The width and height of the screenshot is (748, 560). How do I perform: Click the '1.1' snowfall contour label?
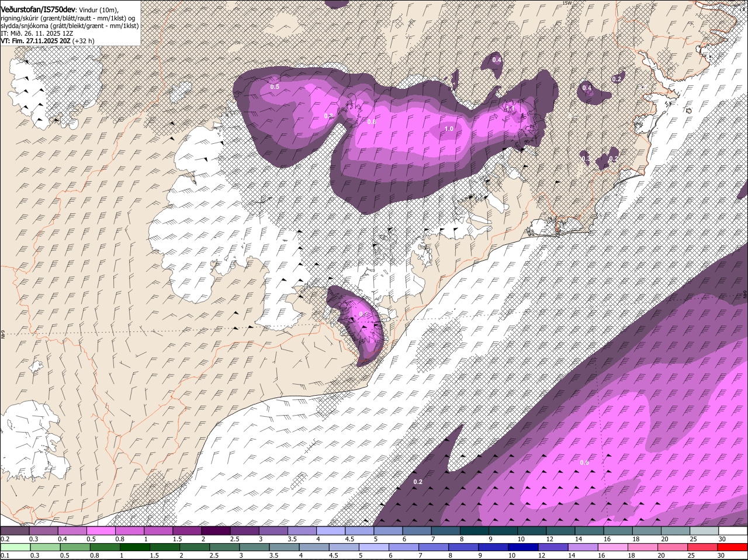coord(510,108)
